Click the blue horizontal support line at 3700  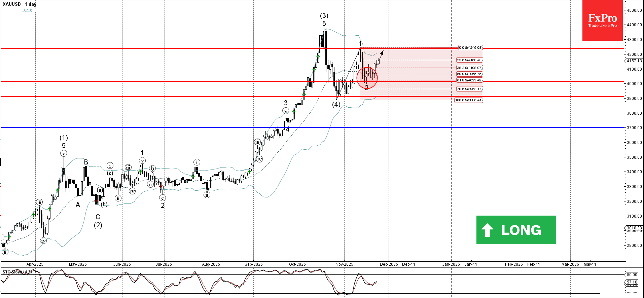(x=313, y=127)
